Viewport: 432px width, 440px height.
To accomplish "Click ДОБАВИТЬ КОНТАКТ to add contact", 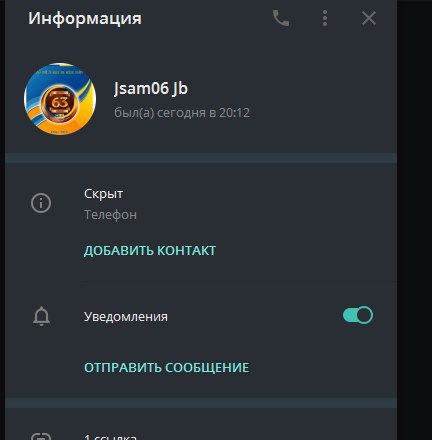I will tap(150, 251).
